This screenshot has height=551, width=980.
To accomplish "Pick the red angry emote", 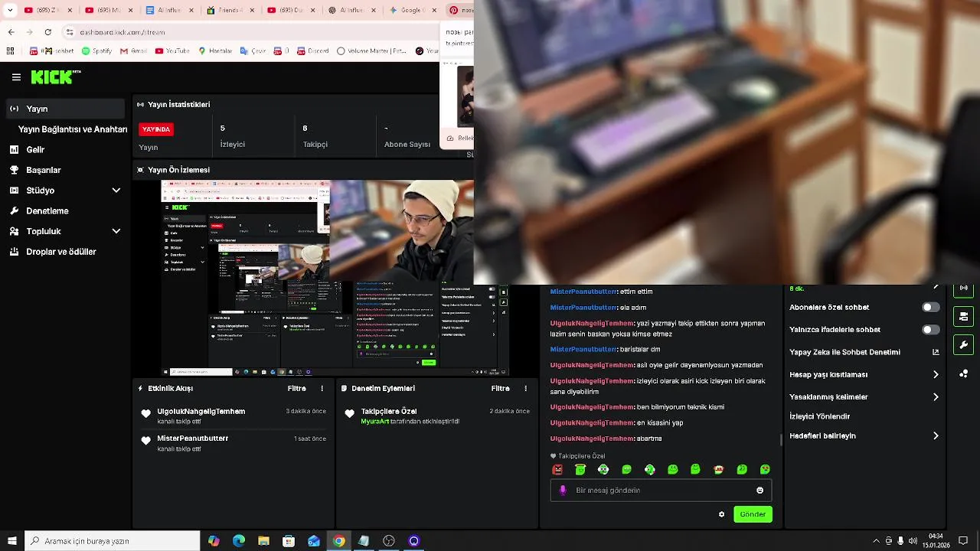I will (x=557, y=469).
